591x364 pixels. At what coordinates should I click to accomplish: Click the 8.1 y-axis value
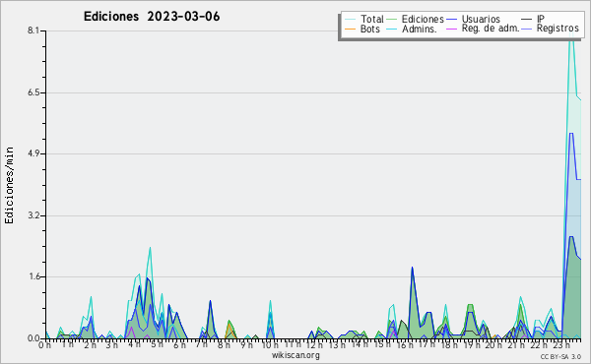(x=33, y=30)
